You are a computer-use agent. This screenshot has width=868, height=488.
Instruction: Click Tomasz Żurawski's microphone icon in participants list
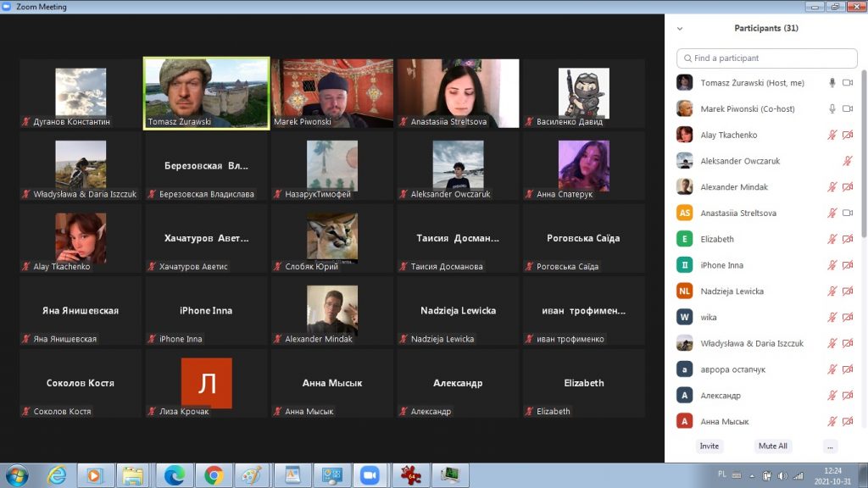[832, 83]
